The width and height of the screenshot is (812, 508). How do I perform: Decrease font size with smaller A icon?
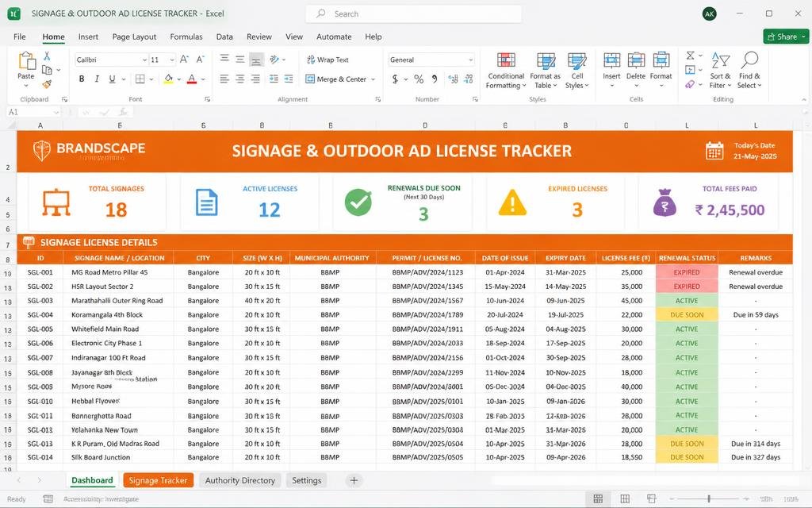click(x=201, y=60)
